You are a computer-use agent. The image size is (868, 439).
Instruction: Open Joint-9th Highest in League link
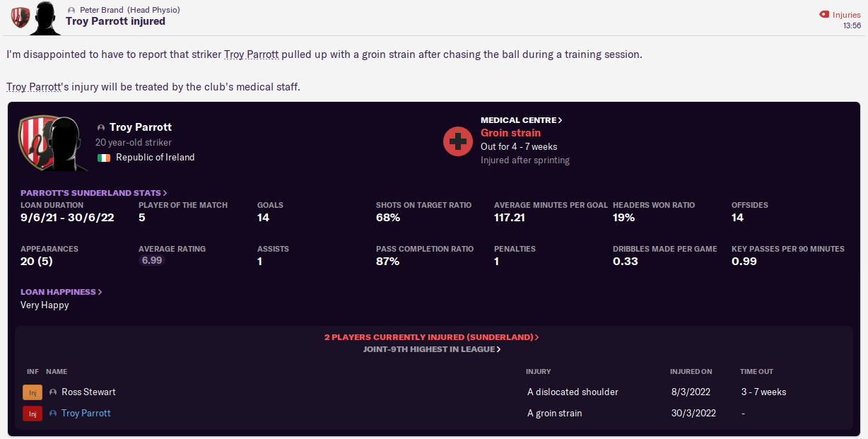(432, 349)
